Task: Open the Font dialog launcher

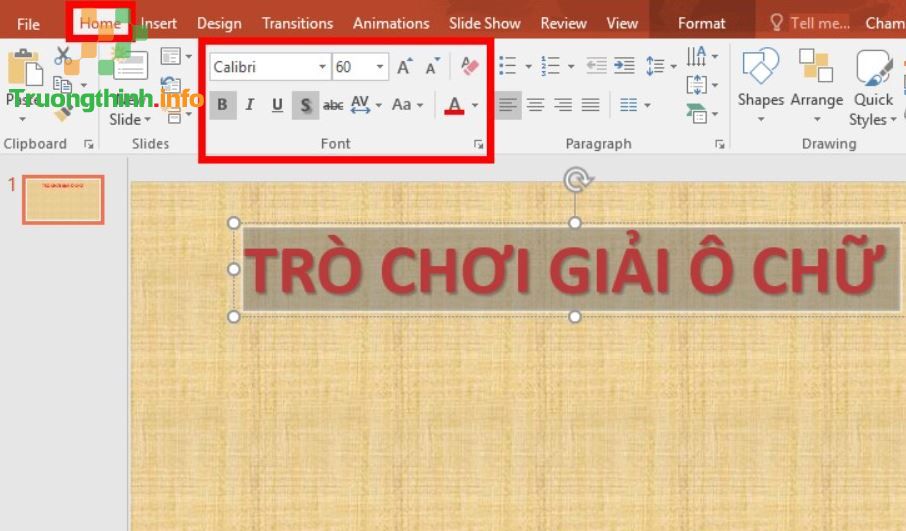Action: (478, 144)
